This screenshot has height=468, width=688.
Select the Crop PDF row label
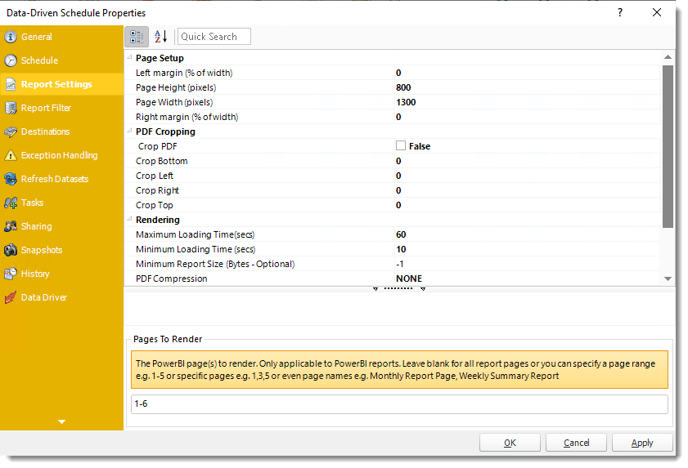pos(158,146)
